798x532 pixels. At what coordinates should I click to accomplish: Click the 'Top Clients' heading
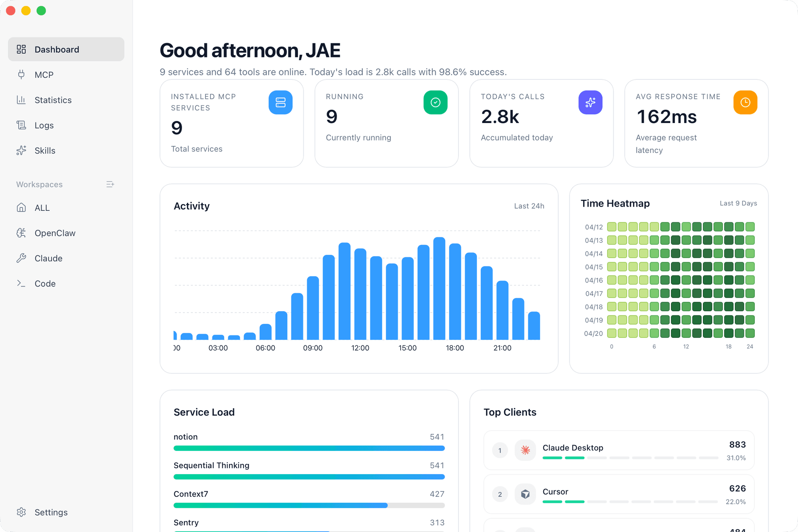point(510,412)
